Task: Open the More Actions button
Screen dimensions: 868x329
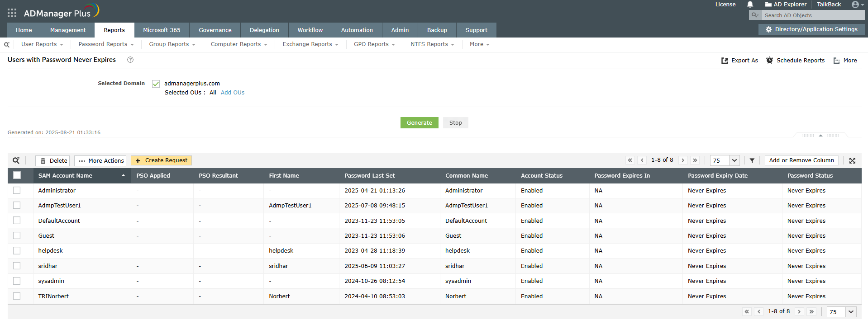Action: coord(100,161)
